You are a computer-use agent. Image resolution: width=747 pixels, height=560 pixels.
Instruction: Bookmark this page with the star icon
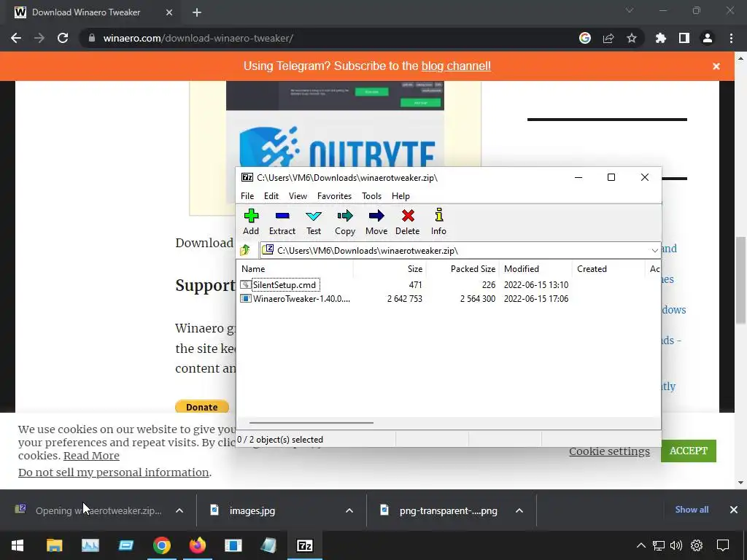pyautogui.click(x=632, y=38)
